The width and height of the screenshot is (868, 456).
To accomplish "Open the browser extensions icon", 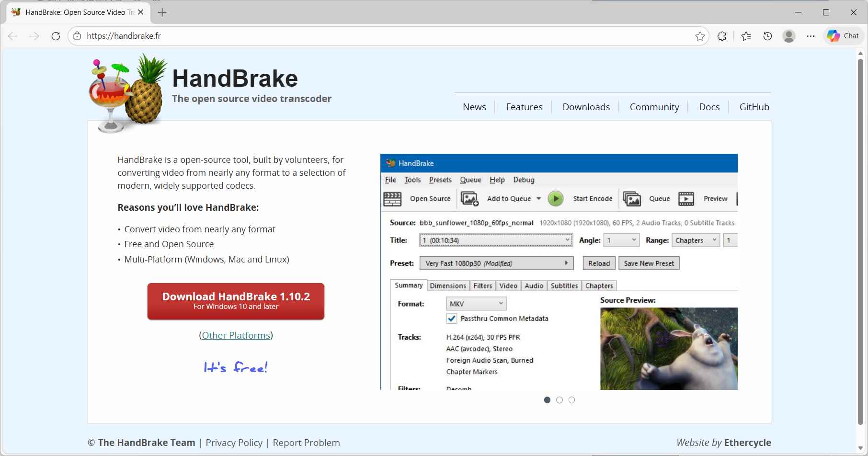I will point(722,35).
